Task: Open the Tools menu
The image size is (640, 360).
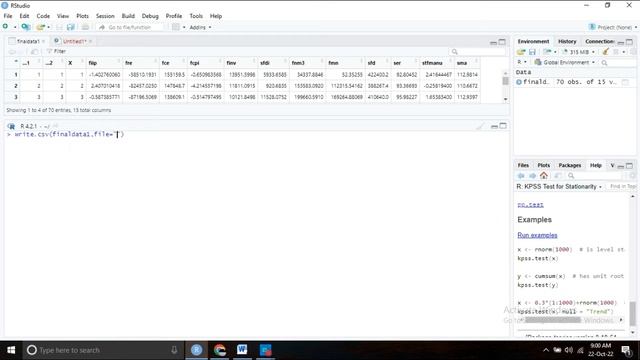Action: click(196, 16)
